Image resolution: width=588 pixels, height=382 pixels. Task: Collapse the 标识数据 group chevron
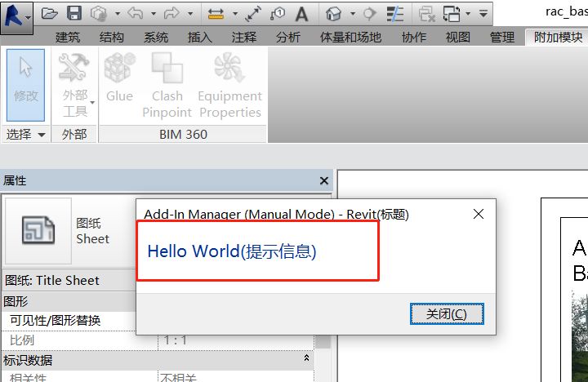click(307, 358)
